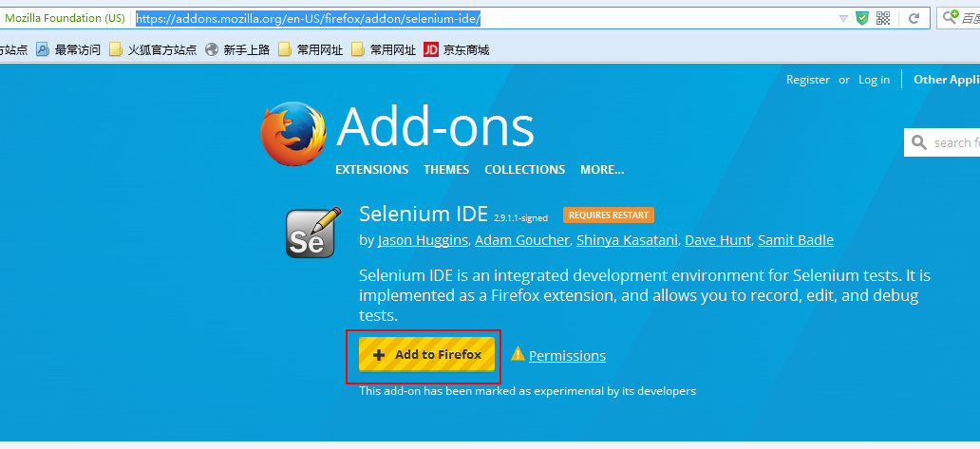Viewport: 980px width, 449px height.
Task: Open the Permissions link
Action: (x=567, y=355)
